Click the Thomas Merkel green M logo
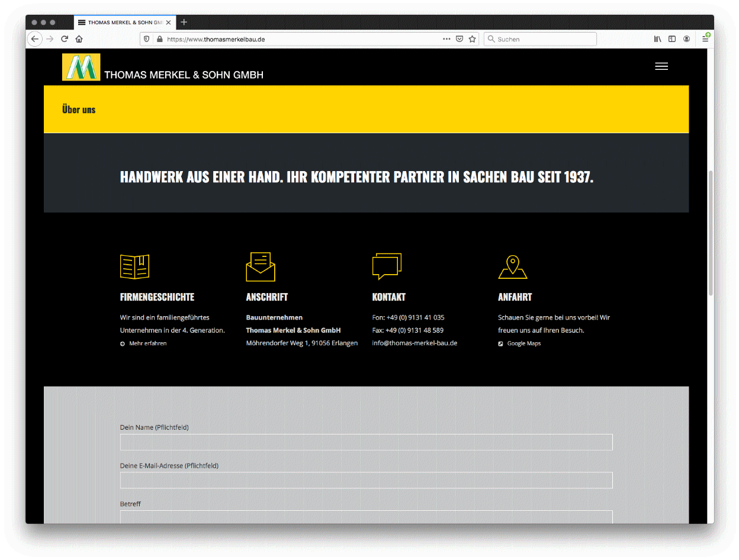This screenshot has height=560, width=739. [81, 67]
